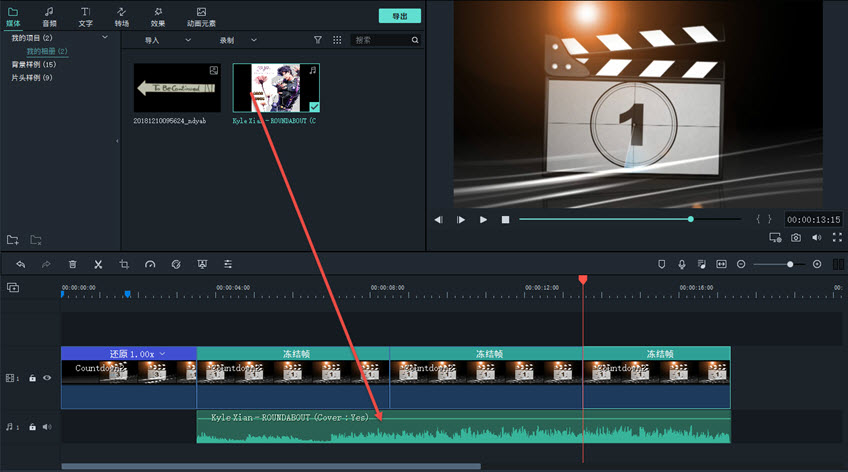Open the 文字 text tab
This screenshot has width=848, height=472.
pos(85,16)
